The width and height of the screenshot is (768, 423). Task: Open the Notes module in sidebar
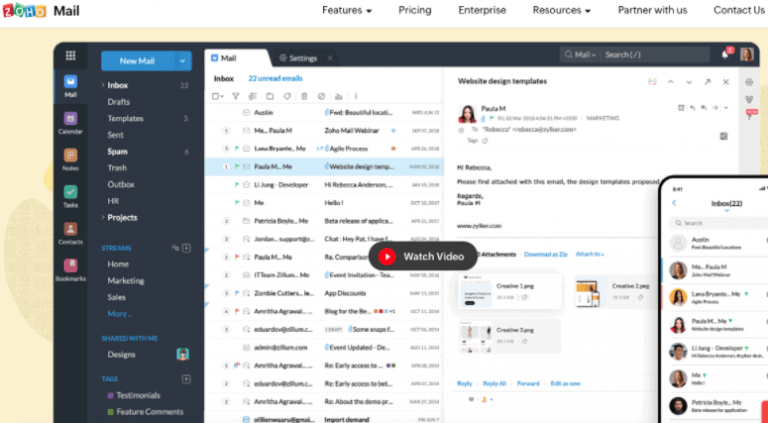pos(71,160)
